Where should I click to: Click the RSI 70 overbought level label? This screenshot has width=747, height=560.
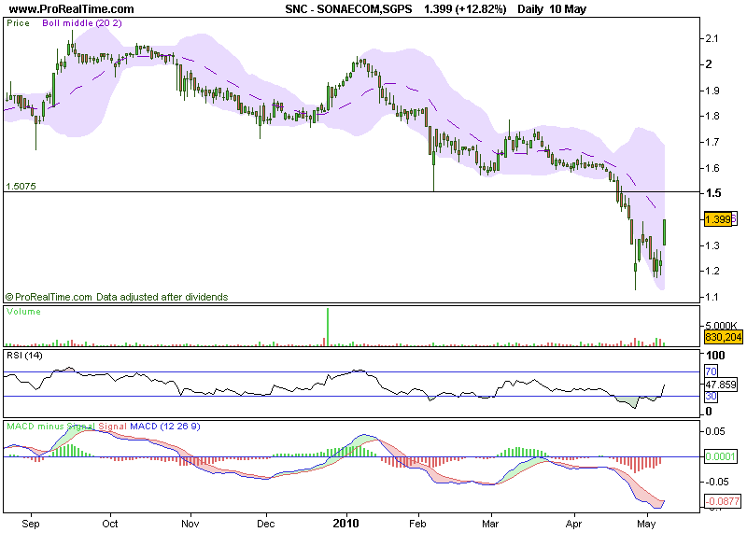tap(711, 371)
